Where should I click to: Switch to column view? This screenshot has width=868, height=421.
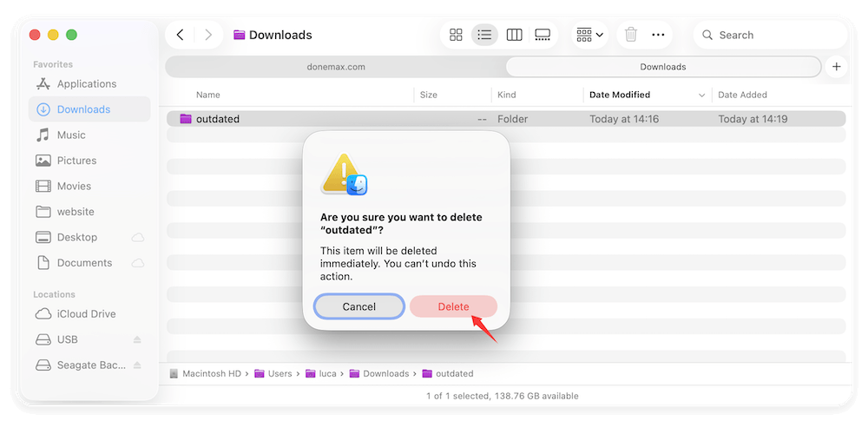pyautogui.click(x=514, y=35)
